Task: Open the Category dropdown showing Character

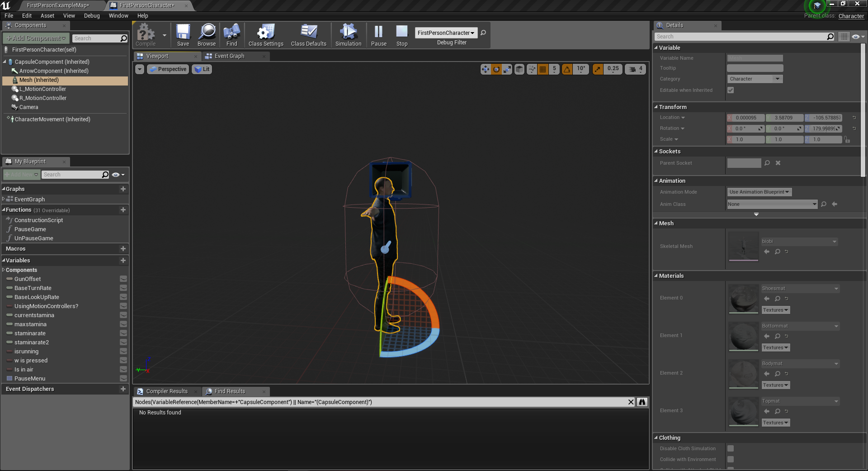Action: pyautogui.click(x=755, y=79)
